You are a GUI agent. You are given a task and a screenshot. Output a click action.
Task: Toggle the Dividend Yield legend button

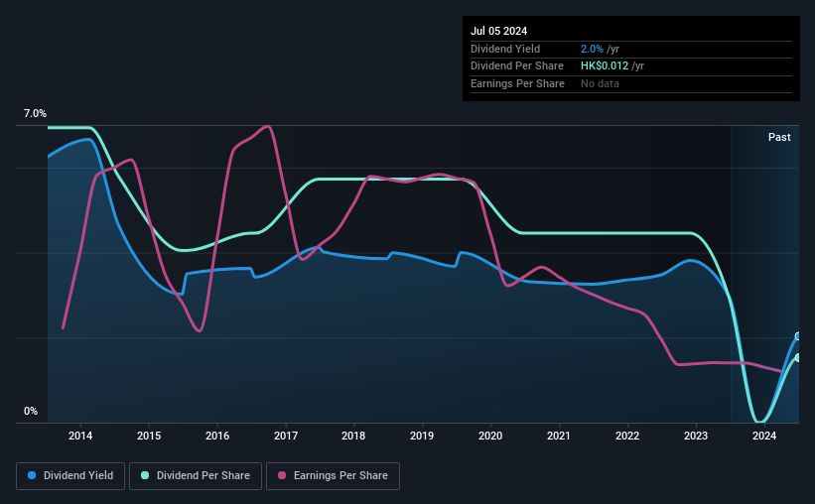[x=70, y=476]
